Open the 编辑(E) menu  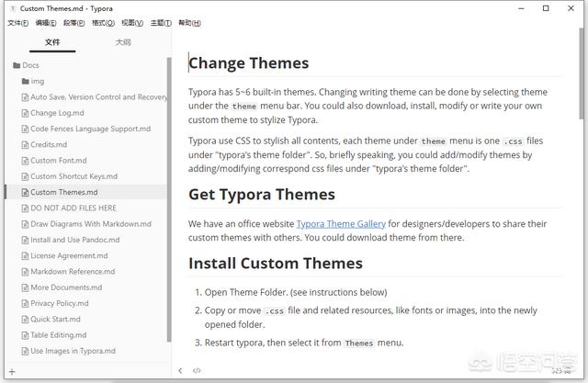pyautogui.click(x=46, y=23)
